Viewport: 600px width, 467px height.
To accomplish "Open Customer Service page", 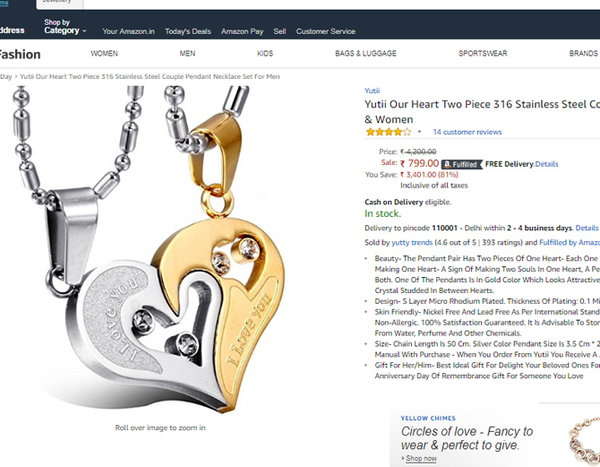I will pos(326,31).
